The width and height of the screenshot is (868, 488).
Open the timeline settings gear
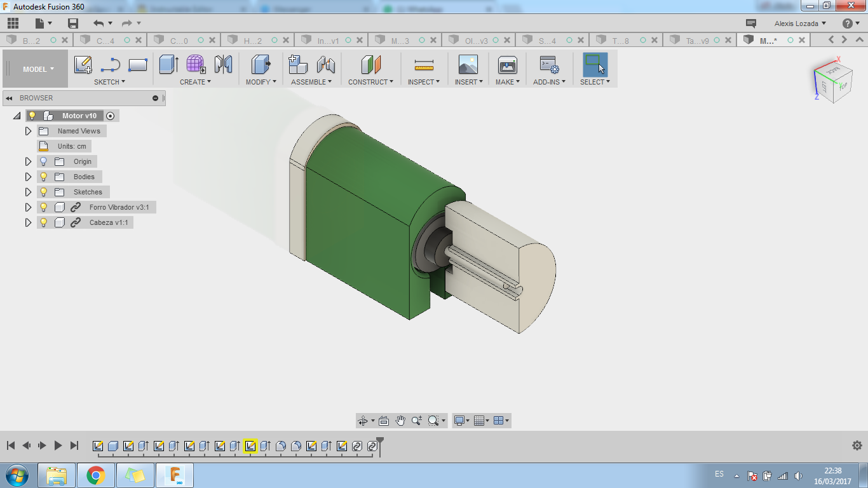[x=857, y=445]
